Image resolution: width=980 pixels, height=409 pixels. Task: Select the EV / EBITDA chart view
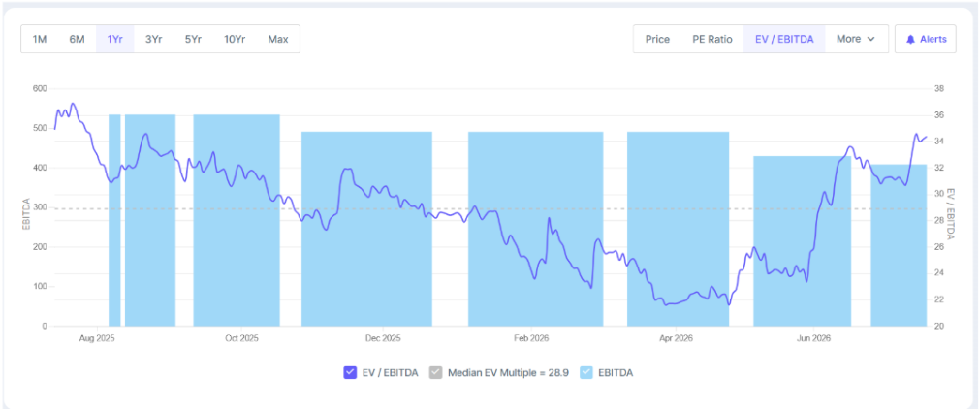[784, 39]
